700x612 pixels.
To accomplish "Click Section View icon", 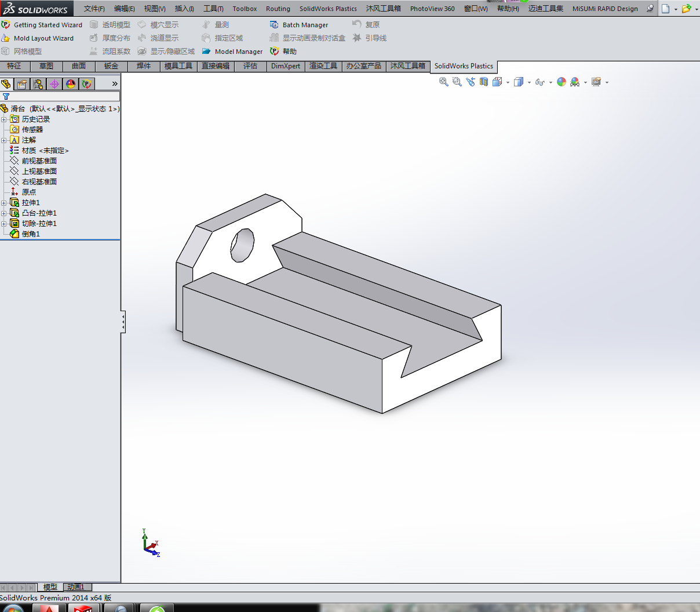I will tap(484, 82).
